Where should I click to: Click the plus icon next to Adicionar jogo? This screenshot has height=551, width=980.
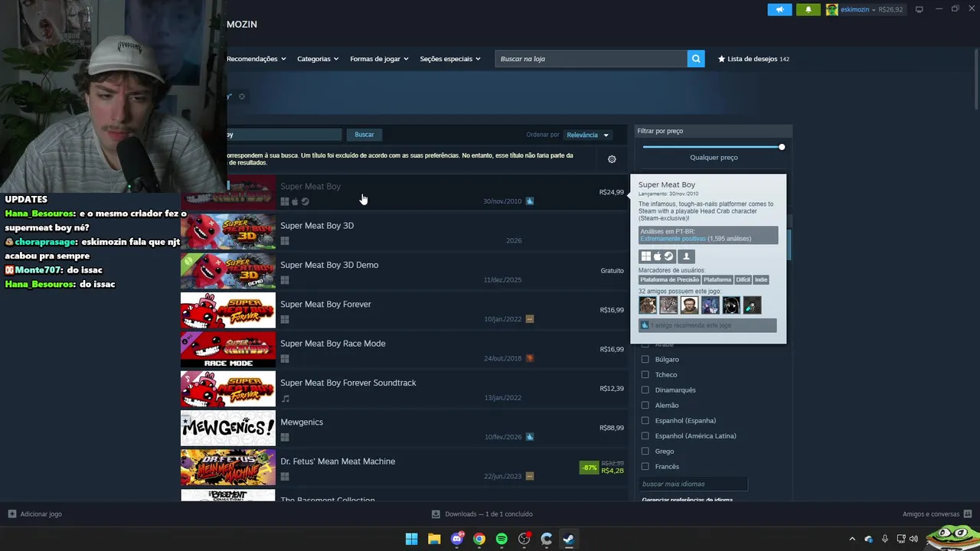(11, 514)
